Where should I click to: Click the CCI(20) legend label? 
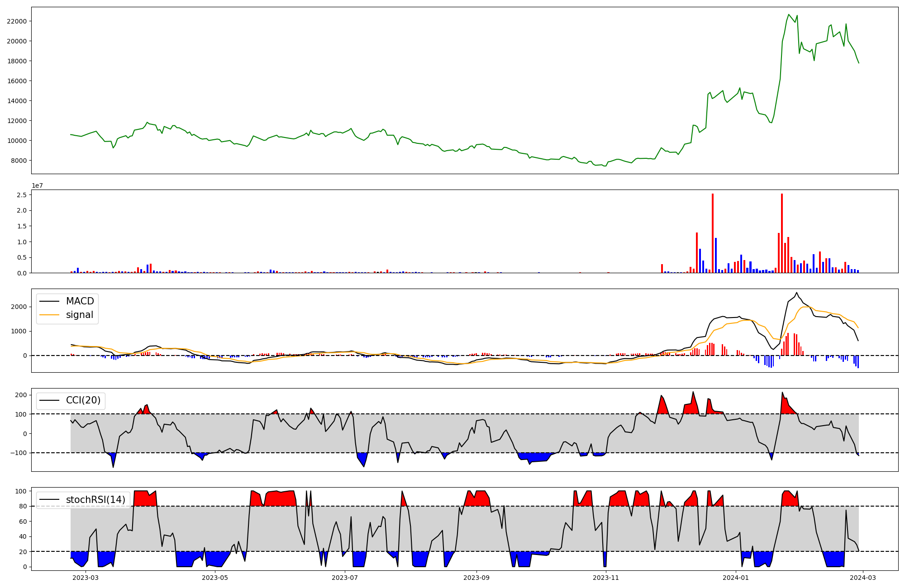click(83, 400)
